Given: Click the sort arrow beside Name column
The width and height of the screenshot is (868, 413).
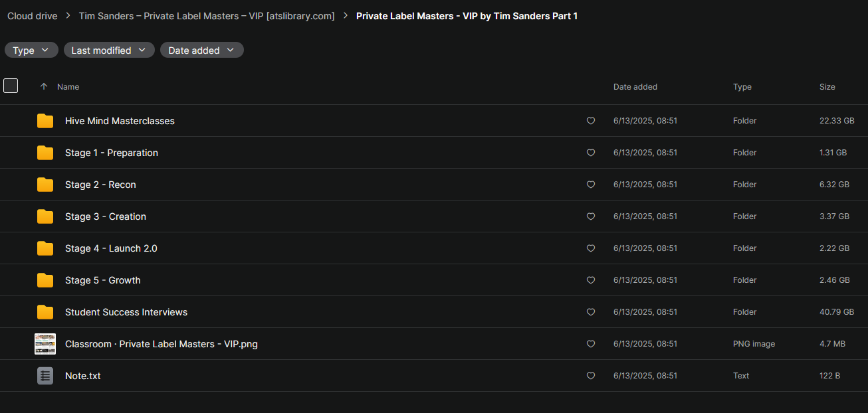Looking at the screenshot, I should click(44, 87).
